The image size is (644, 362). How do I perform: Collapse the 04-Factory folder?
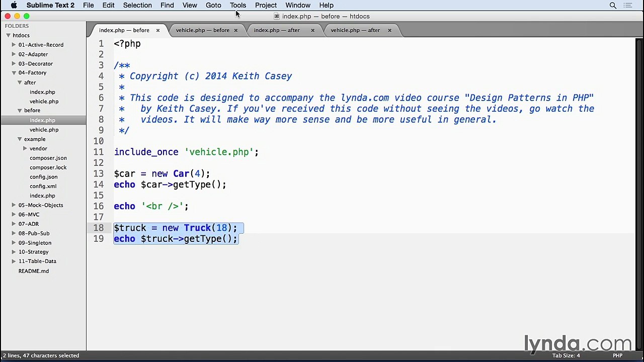pyautogui.click(x=14, y=73)
